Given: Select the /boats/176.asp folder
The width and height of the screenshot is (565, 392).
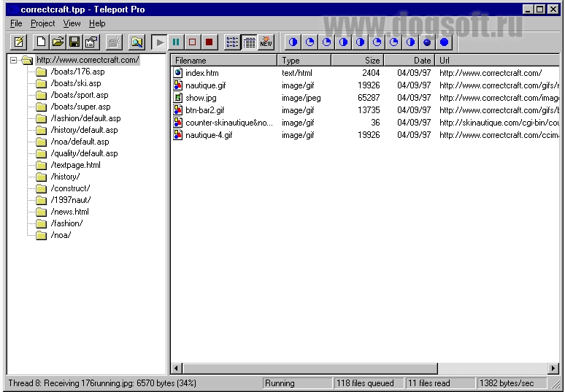Looking at the screenshot, I should [x=77, y=72].
